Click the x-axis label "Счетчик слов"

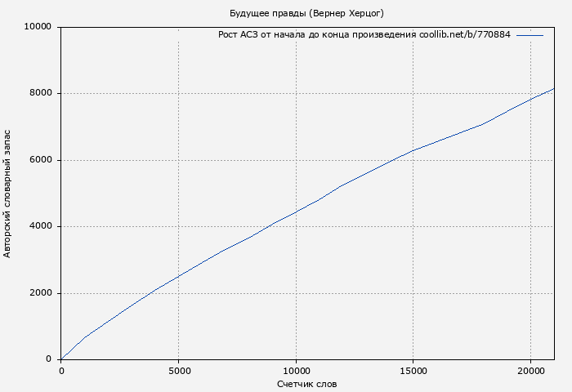tap(306, 384)
